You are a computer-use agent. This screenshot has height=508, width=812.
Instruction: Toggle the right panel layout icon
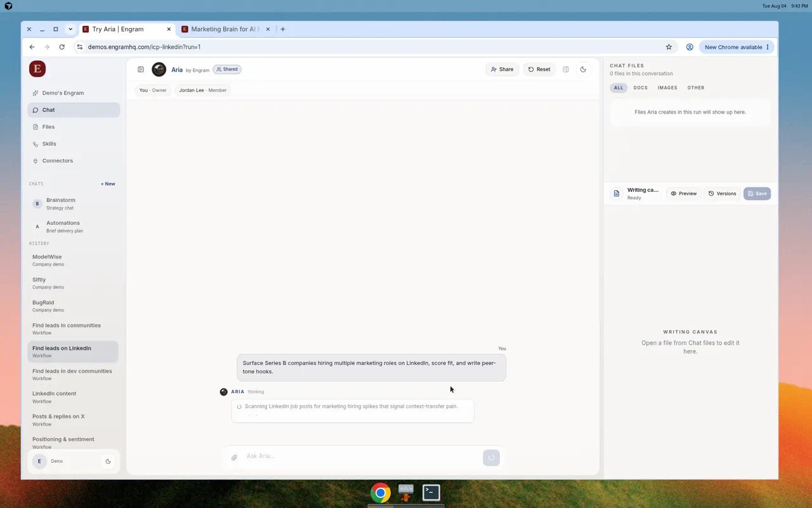coord(566,69)
